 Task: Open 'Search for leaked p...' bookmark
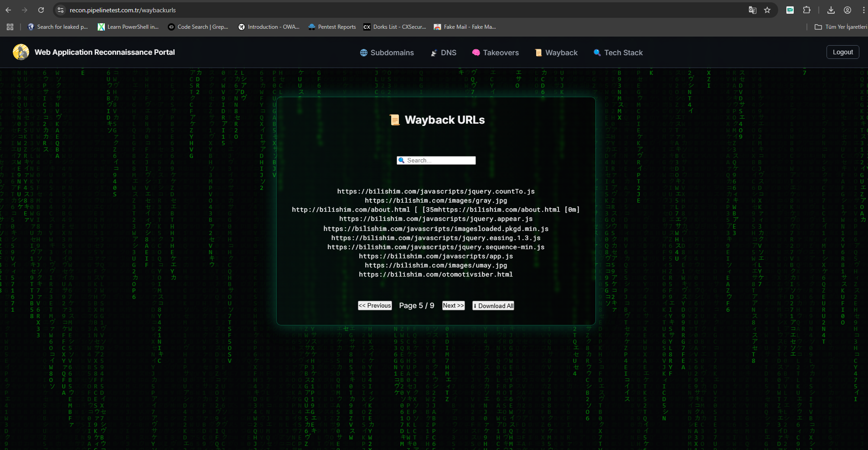point(58,27)
